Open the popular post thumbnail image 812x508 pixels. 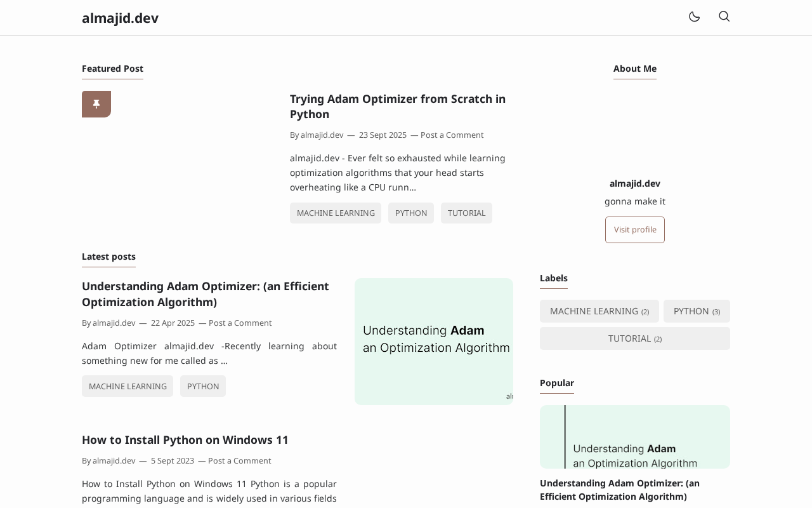point(634,437)
